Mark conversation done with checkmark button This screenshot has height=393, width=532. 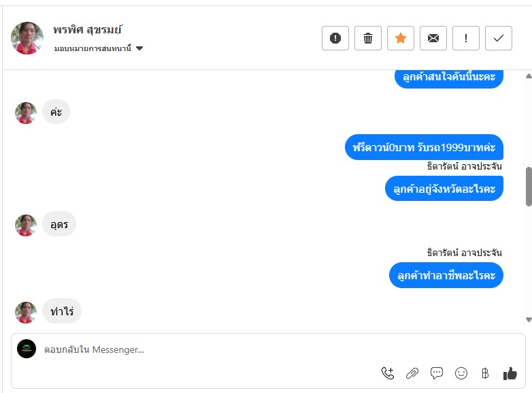[499, 38]
